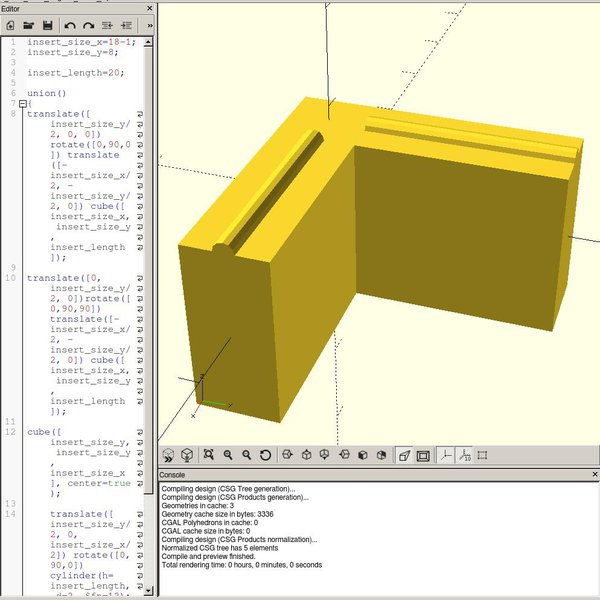Redo the last edit
Viewport: 600px width, 600px height.
(89, 25)
